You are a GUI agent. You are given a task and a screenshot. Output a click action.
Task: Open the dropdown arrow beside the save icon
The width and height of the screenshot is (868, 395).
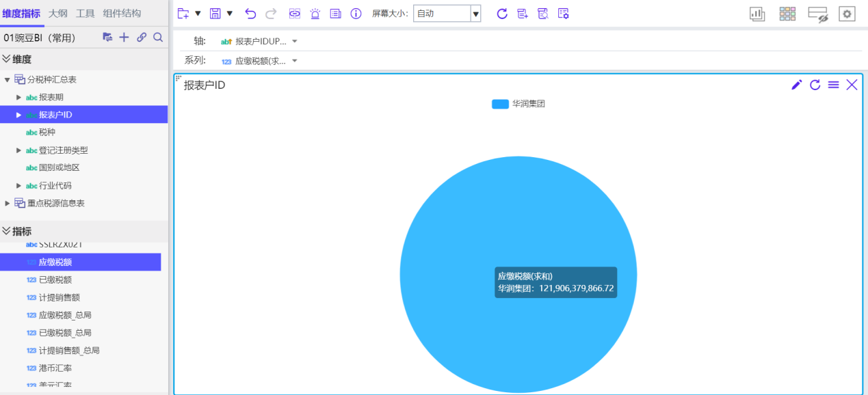point(230,14)
